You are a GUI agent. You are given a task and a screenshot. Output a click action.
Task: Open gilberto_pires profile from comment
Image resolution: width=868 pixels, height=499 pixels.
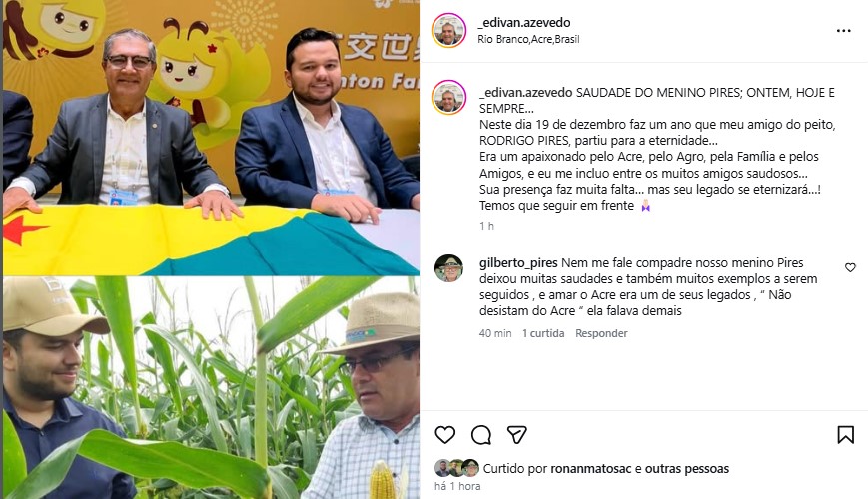(x=518, y=263)
